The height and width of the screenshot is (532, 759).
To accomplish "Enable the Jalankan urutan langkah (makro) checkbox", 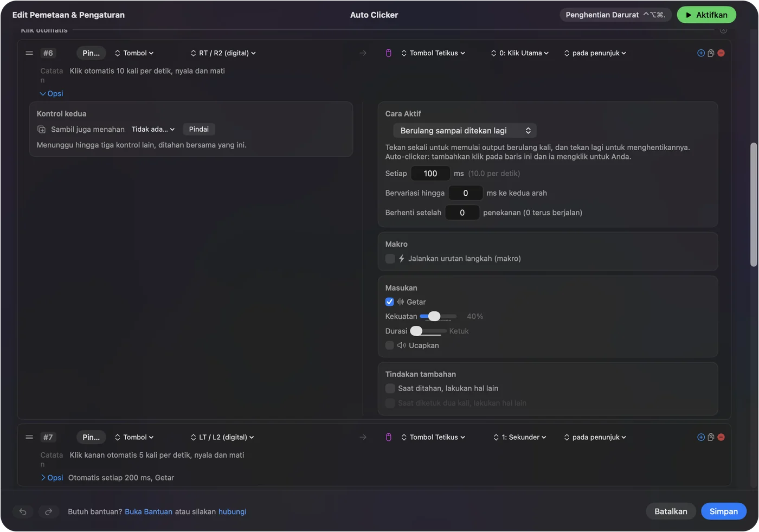I will [x=390, y=259].
